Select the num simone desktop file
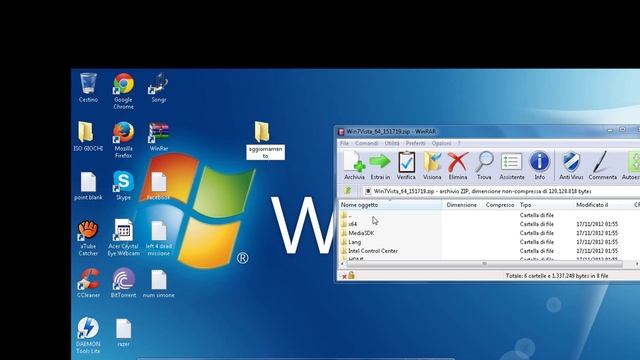This screenshot has width=640, height=360. click(x=158, y=283)
